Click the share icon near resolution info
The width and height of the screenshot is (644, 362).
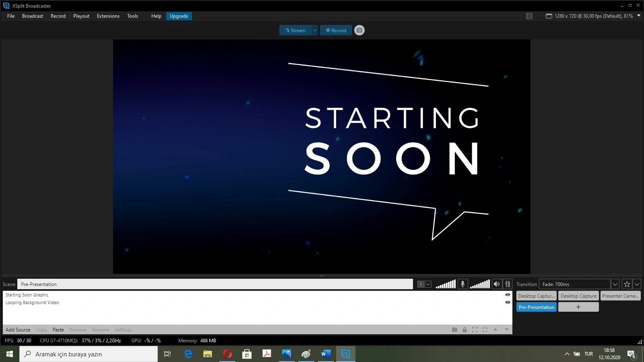pyautogui.click(x=529, y=16)
